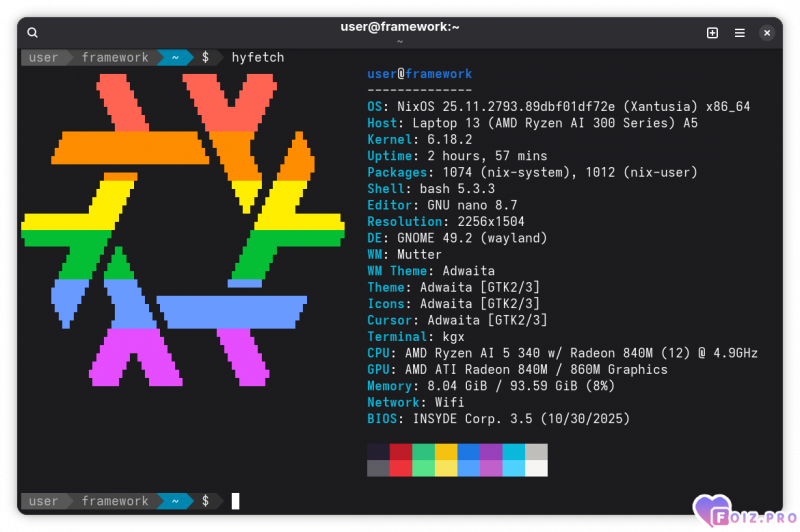
Task: Click the cursor block at the bottom prompt
Action: [x=236, y=501]
